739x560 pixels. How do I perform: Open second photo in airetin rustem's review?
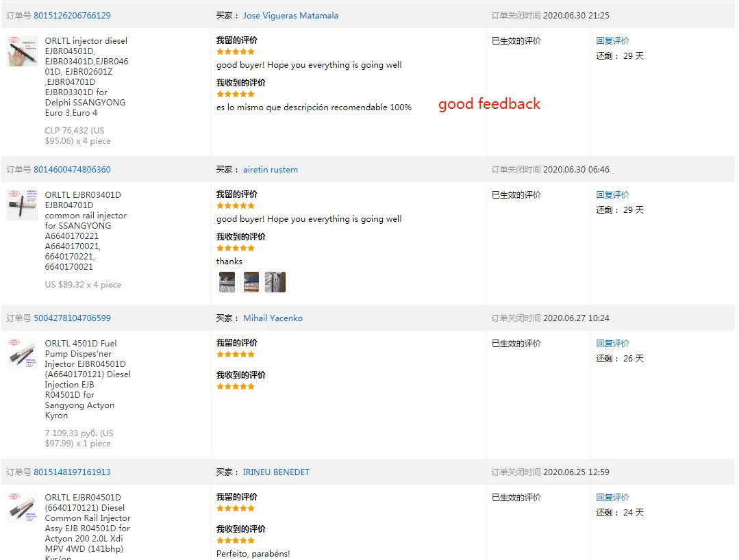251,282
